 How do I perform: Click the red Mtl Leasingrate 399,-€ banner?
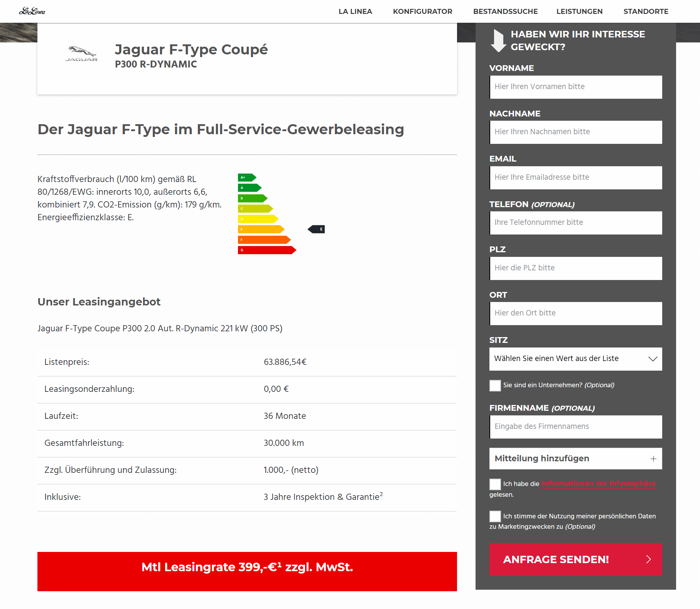tap(247, 571)
